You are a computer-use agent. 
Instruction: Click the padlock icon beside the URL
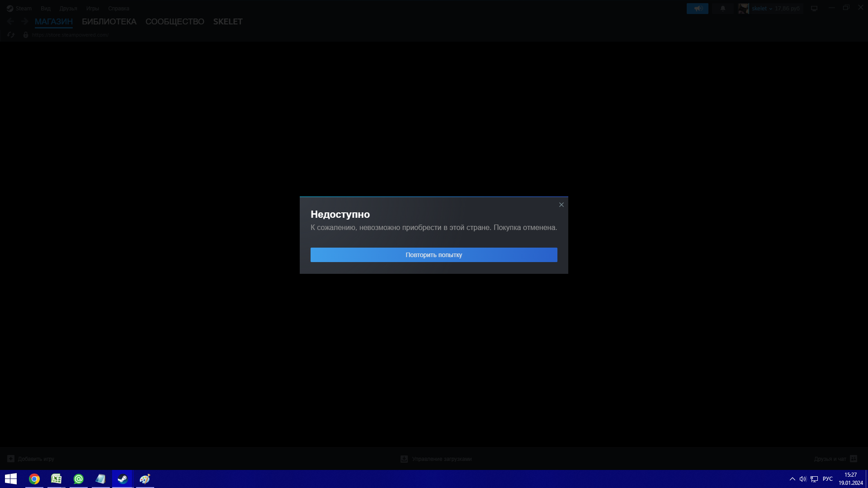25,35
